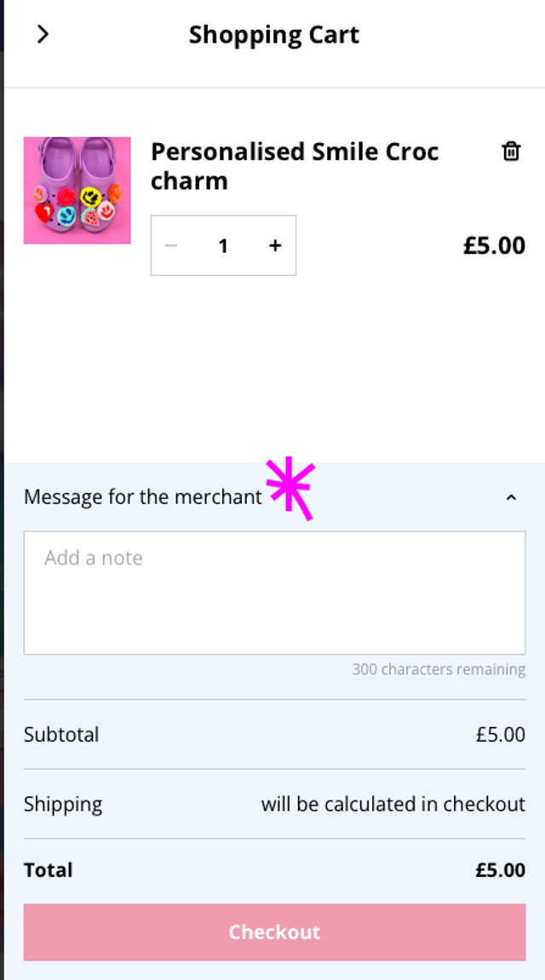Click the 300 characters remaining counter
The height and width of the screenshot is (980, 545).
pyautogui.click(x=439, y=669)
